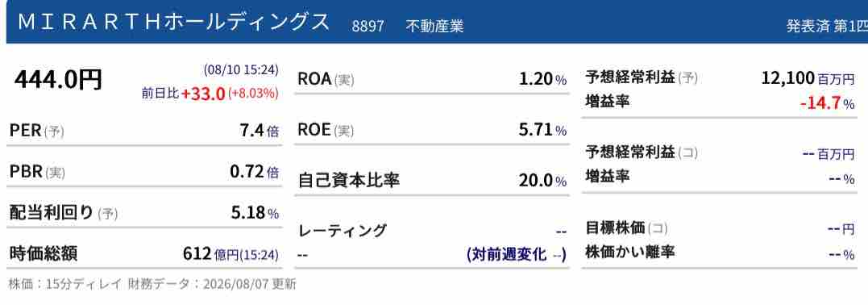Click the 自己資本比率 row

pyautogui.click(x=432, y=181)
